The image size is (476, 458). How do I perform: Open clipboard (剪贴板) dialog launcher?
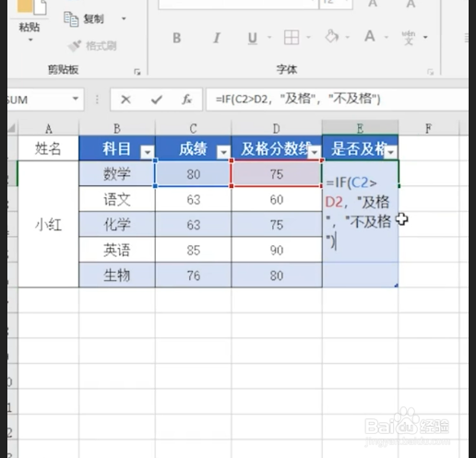click(x=137, y=72)
